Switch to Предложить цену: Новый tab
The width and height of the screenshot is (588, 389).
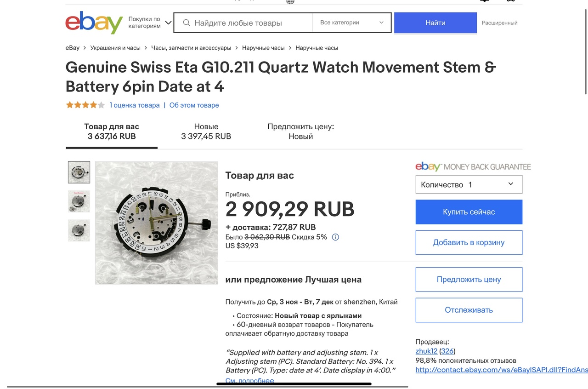pos(301,132)
